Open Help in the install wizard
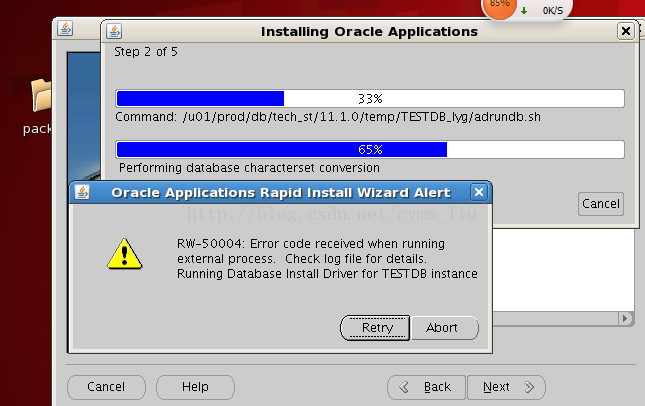 tap(195, 387)
